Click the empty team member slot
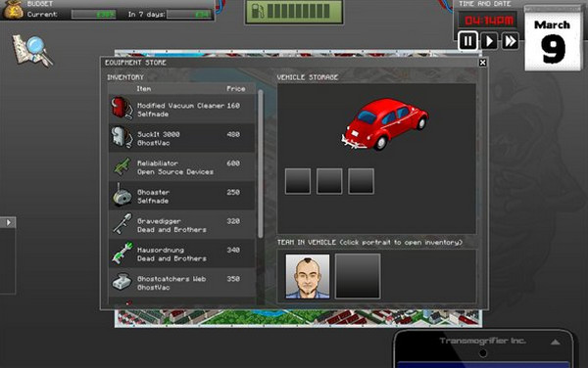588x368 pixels. (358, 276)
